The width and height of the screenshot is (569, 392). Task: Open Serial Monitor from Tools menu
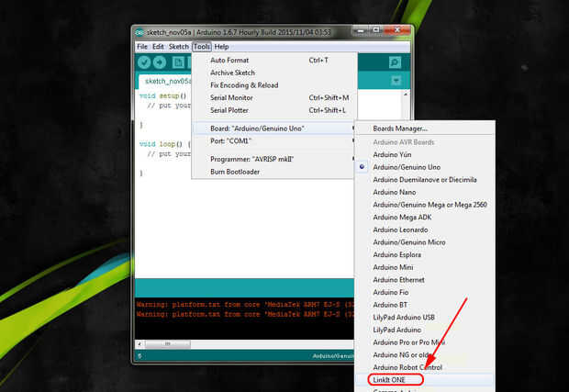click(x=273, y=97)
